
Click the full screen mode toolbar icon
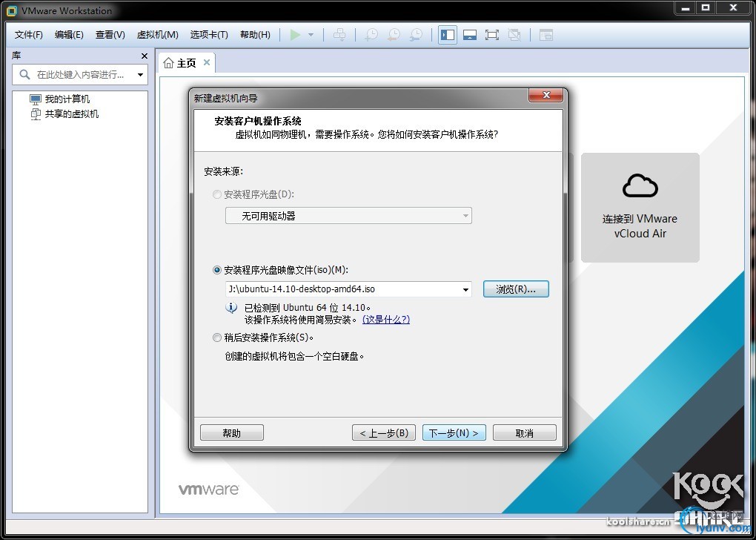coord(492,35)
